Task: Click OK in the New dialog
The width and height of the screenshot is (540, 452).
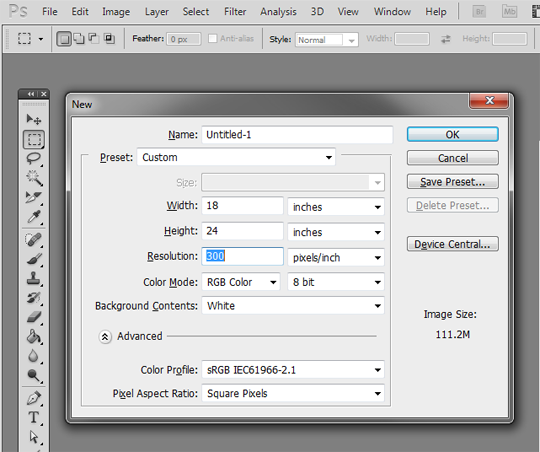Action: point(453,134)
